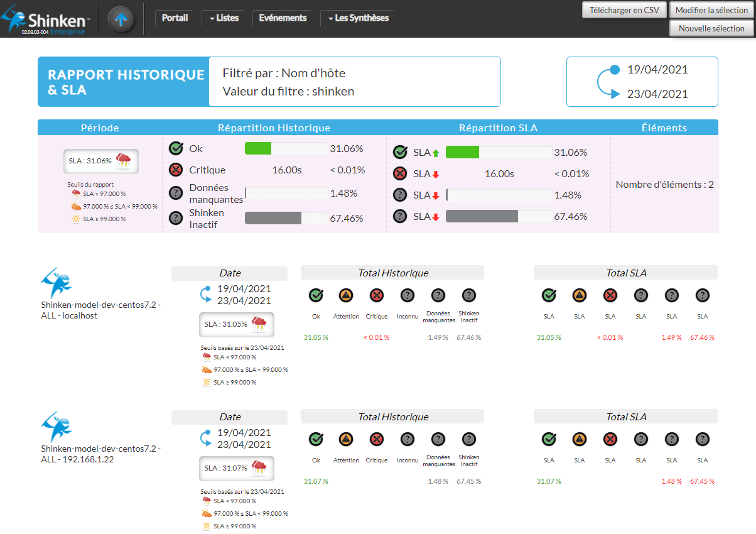
Task: Click the Données manquantes question icon in summary
Action: pyautogui.click(x=176, y=193)
